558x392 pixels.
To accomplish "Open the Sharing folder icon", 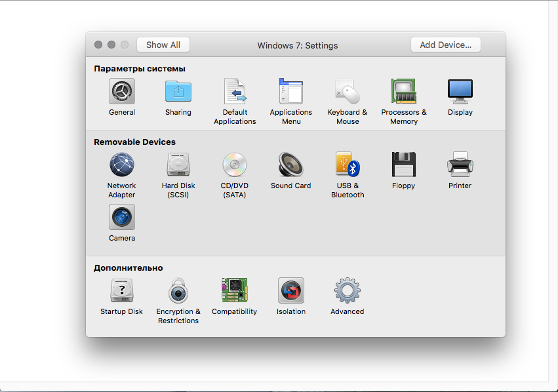I will coord(178,91).
